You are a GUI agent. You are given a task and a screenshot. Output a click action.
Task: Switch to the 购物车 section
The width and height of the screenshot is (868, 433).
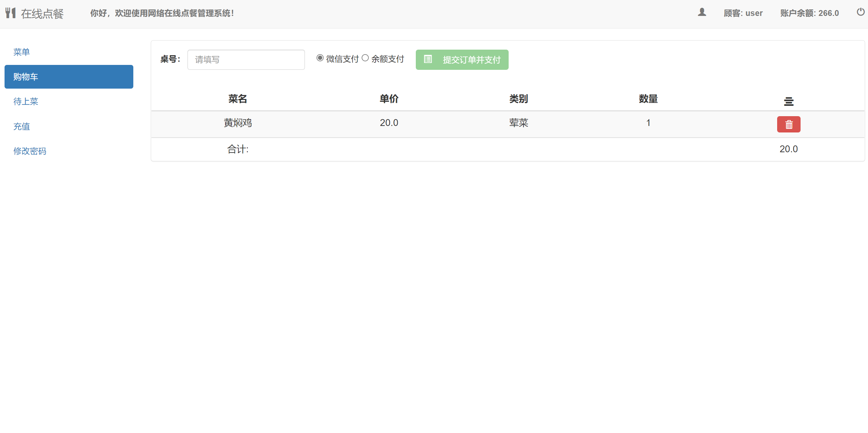tap(25, 77)
